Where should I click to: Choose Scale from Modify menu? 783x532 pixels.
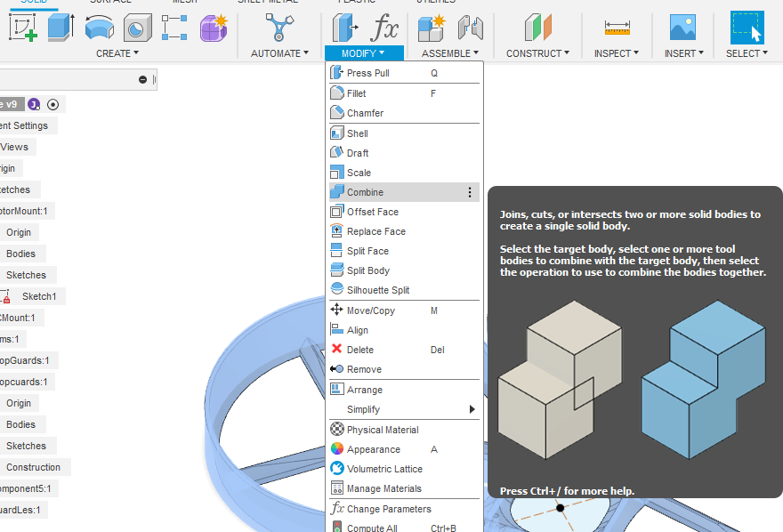405,173
